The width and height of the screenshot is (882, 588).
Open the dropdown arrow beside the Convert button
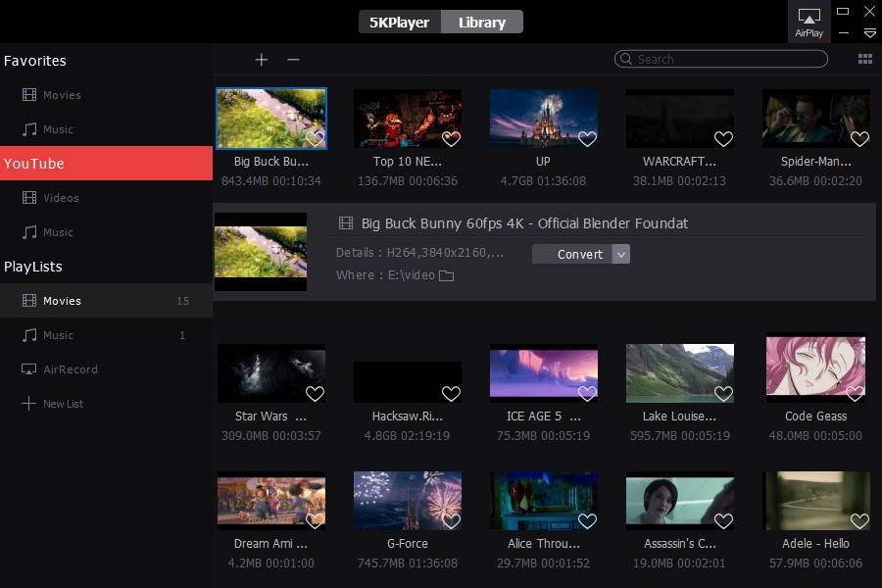click(620, 254)
